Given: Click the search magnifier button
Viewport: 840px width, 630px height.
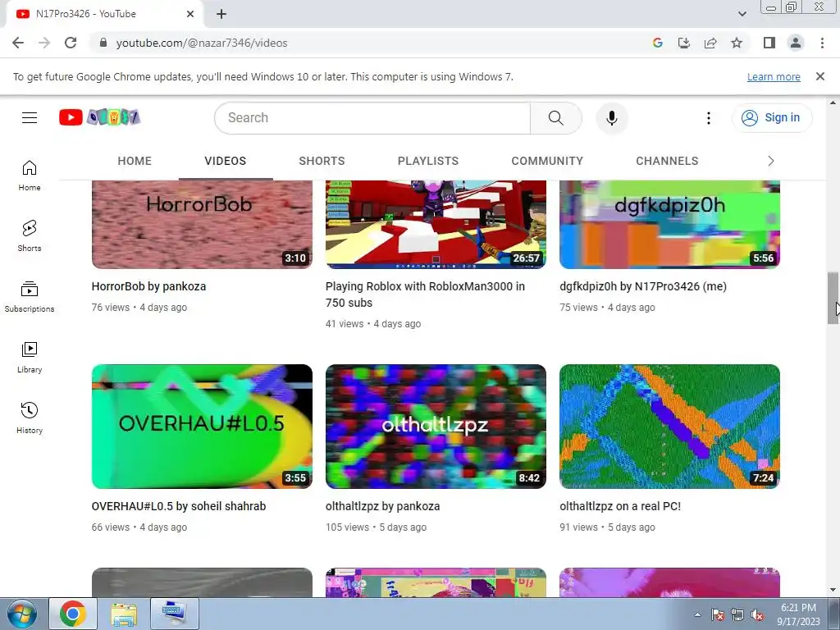Looking at the screenshot, I should pyautogui.click(x=555, y=118).
